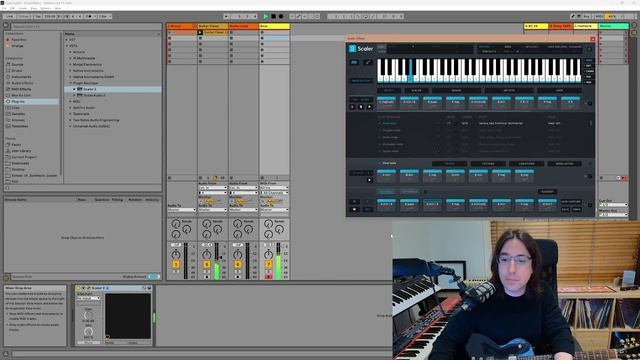Select the Songs tab in Scaler
The height and width of the screenshot is (360, 640).
coord(457,90)
